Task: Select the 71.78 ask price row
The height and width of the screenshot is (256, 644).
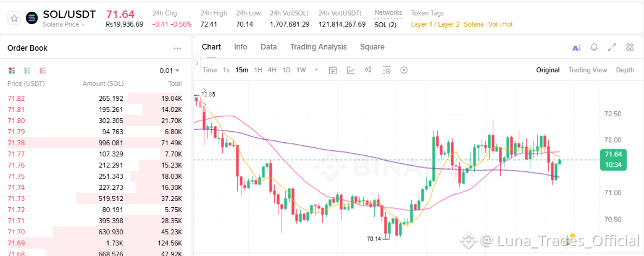Action: 95,143
